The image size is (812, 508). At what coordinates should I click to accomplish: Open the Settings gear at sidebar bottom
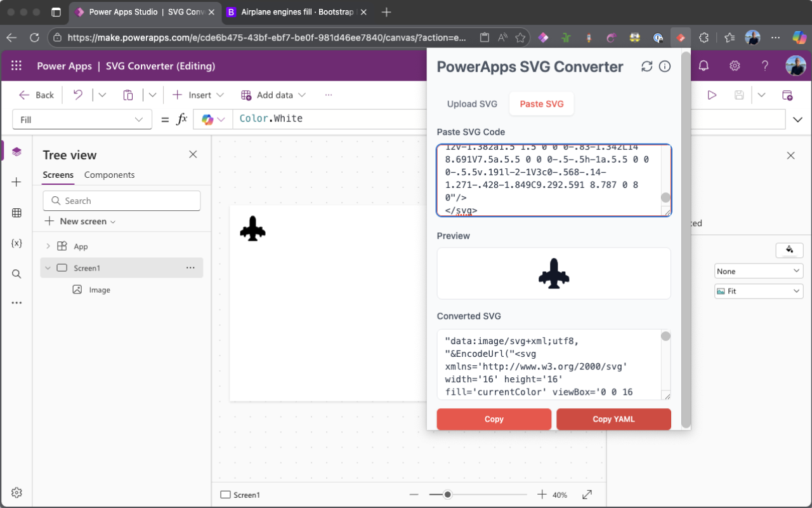(16, 493)
